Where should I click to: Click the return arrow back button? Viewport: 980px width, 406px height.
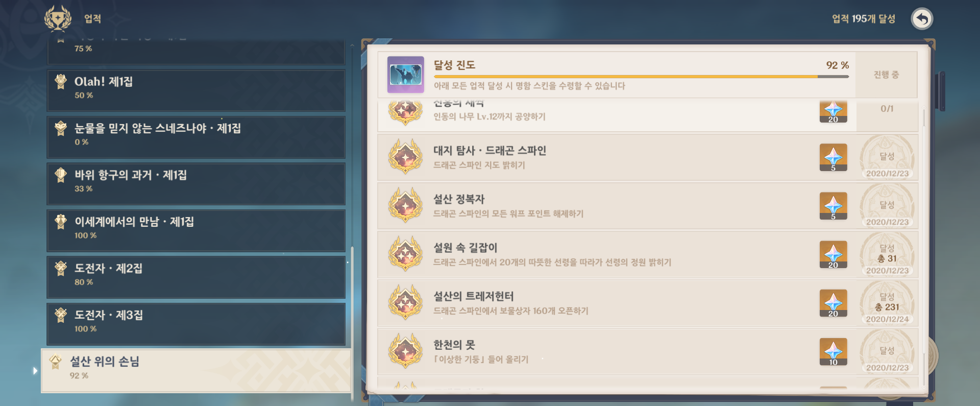tap(922, 19)
